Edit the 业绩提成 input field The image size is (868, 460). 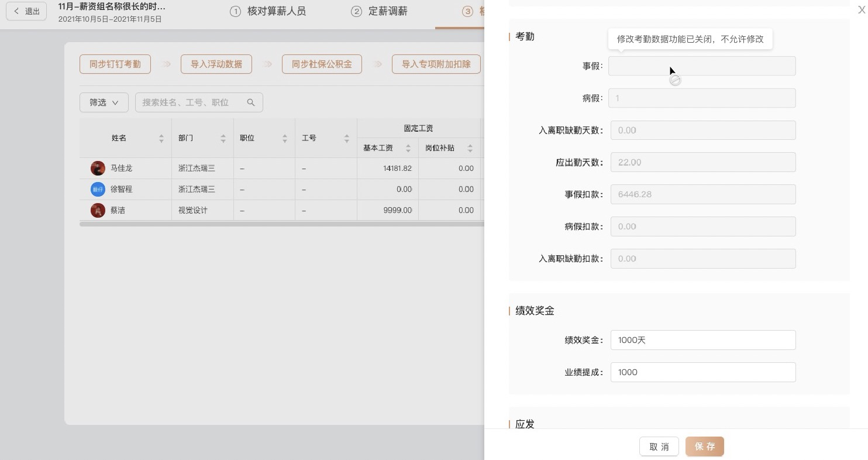(x=703, y=372)
